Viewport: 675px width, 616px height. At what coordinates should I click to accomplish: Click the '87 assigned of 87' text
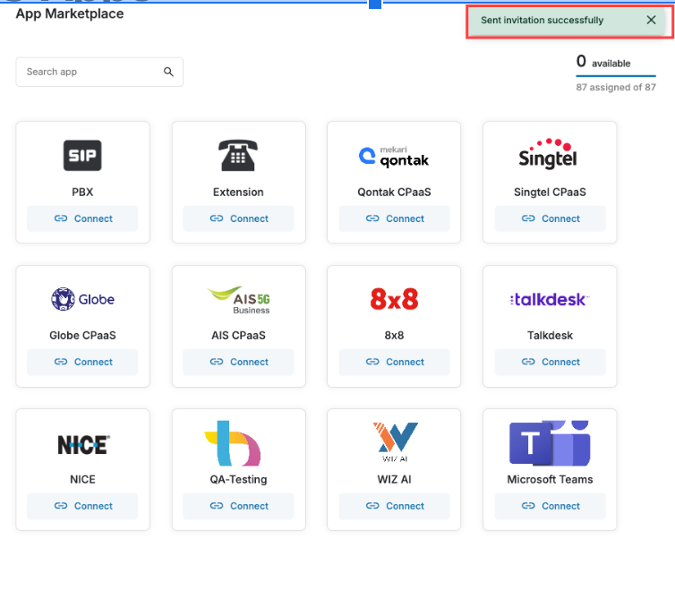616,88
